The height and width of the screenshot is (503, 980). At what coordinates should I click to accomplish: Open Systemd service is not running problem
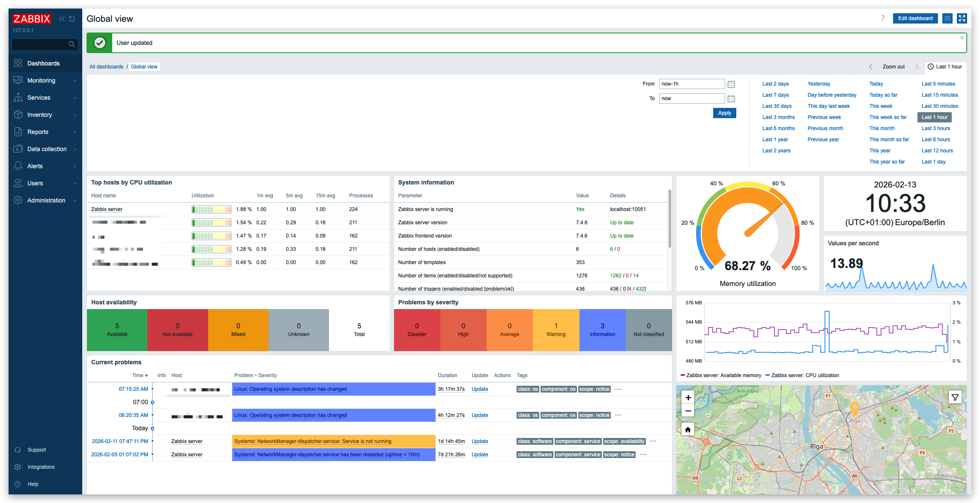click(313, 441)
